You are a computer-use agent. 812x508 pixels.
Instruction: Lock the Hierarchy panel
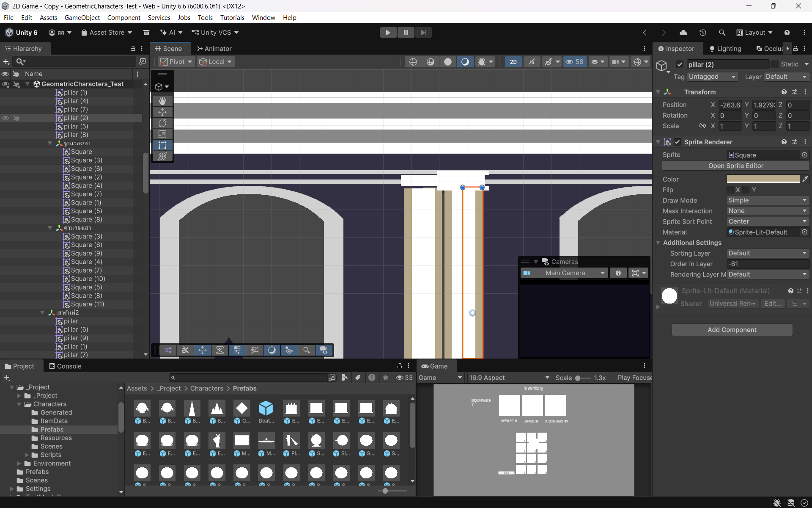point(133,49)
